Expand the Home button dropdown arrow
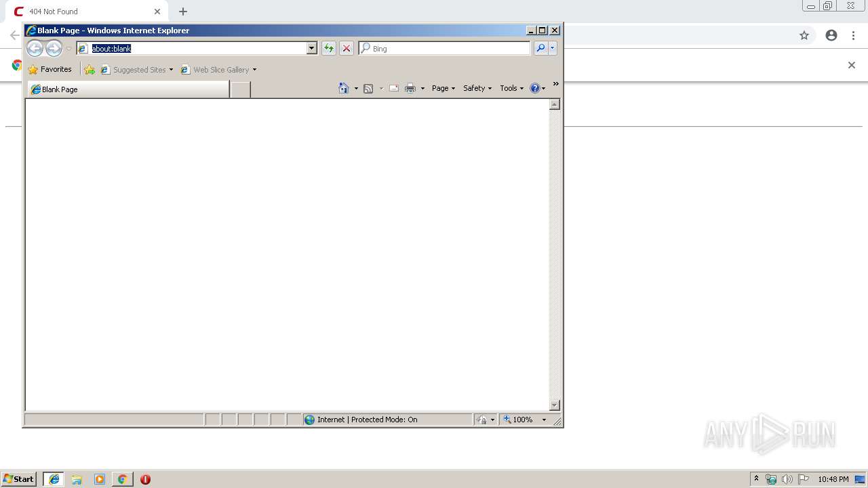868x488 pixels. click(x=356, y=88)
